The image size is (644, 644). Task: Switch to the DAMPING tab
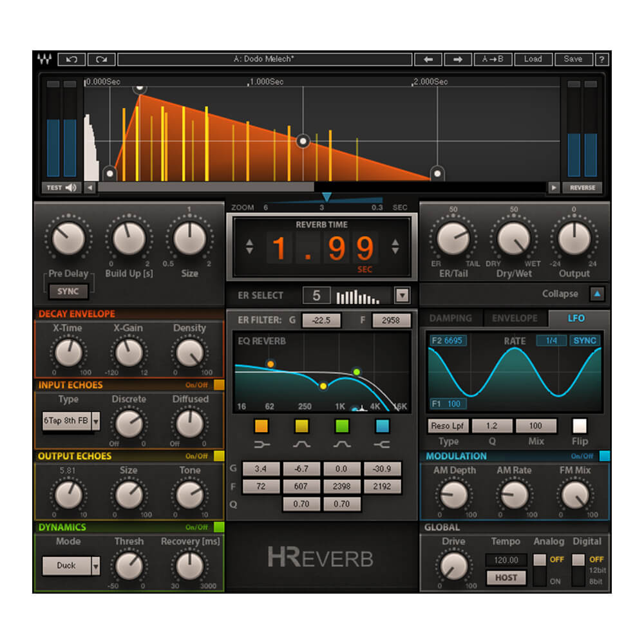(x=451, y=318)
